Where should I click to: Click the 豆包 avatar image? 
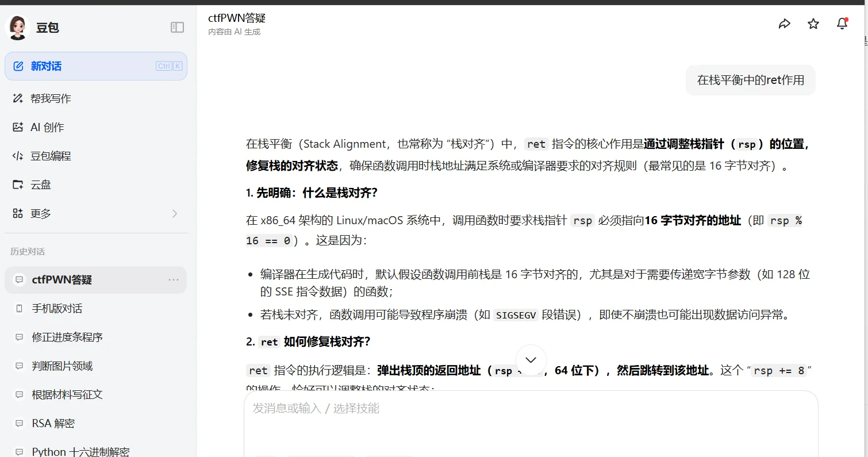[x=17, y=28]
